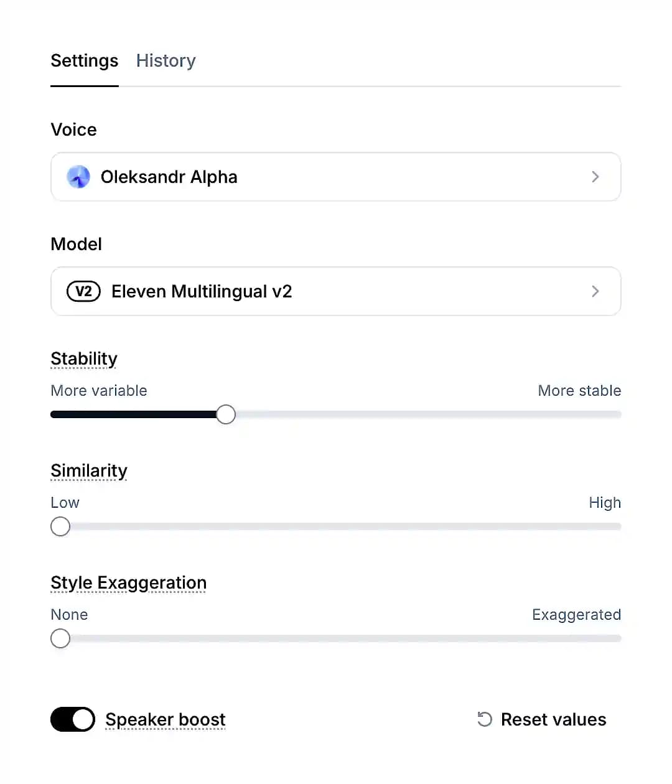
Task: Expand the Voice selector chevron
Action: pyautogui.click(x=595, y=177)
